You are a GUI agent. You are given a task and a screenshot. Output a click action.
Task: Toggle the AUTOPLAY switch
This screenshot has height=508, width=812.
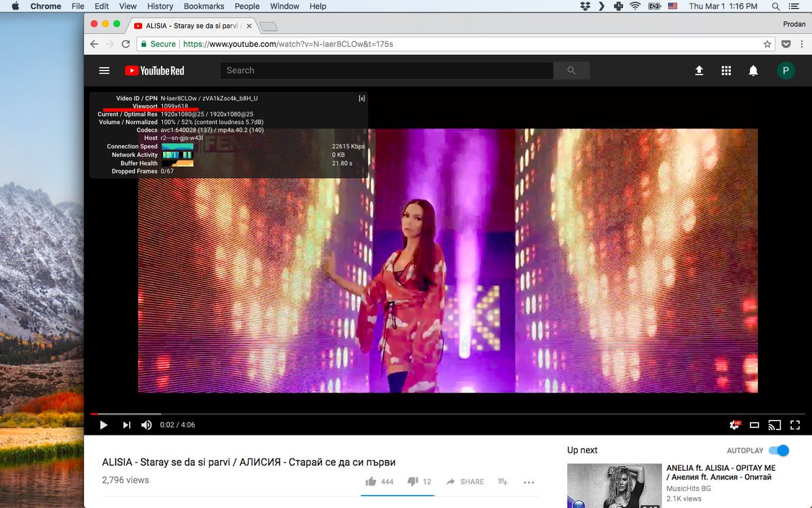[x=779, y=450]
